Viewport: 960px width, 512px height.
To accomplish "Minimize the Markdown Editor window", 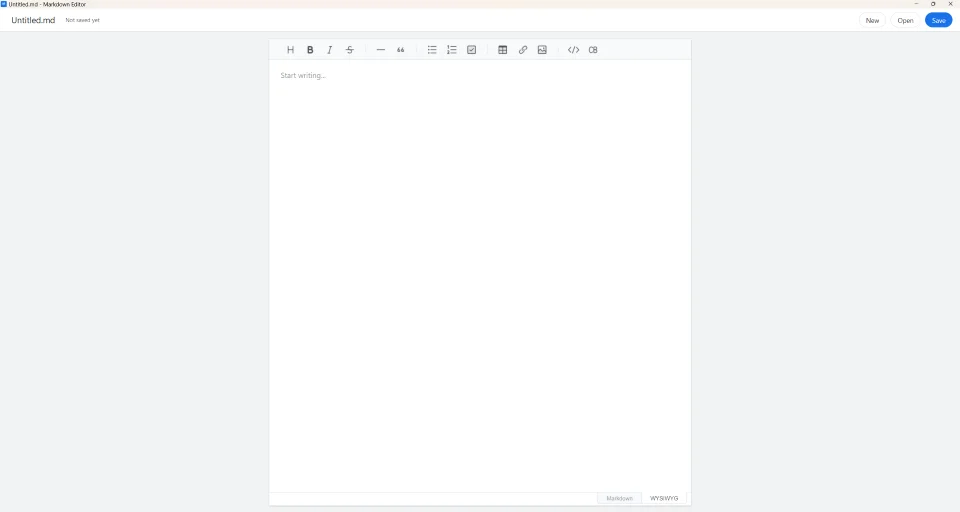I will (x=916, y=4).
